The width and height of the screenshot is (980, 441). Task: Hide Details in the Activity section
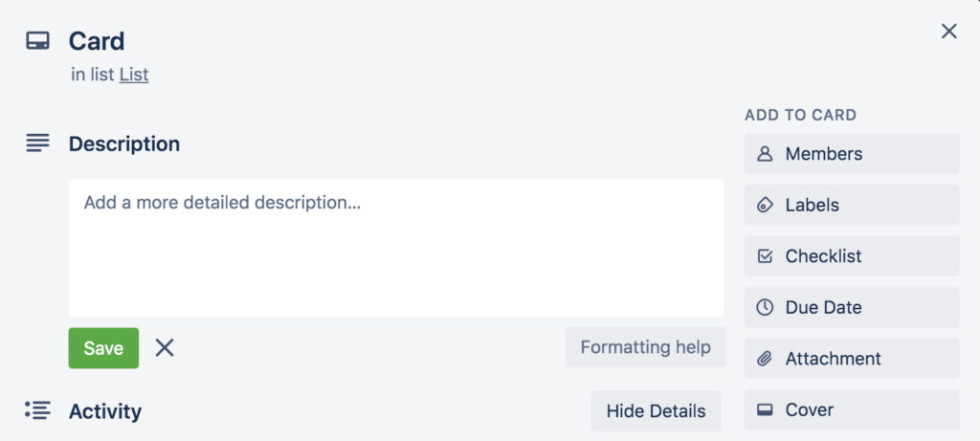[657, 411]
